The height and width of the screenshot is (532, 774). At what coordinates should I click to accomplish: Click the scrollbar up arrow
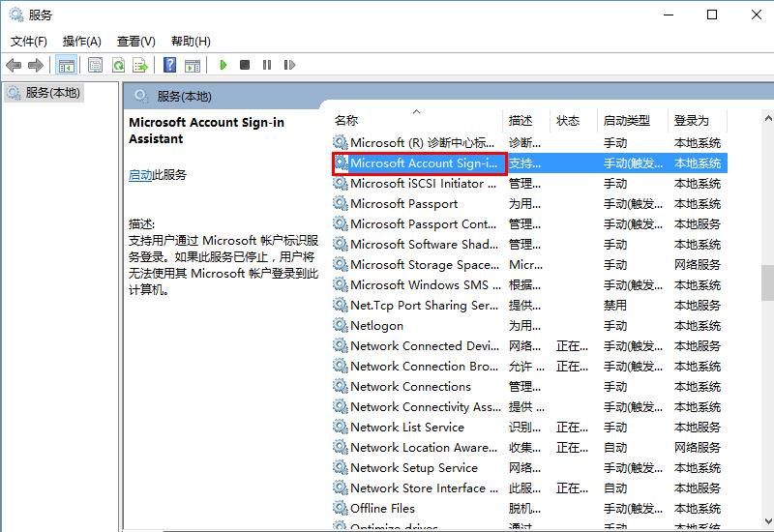(767, 118)
